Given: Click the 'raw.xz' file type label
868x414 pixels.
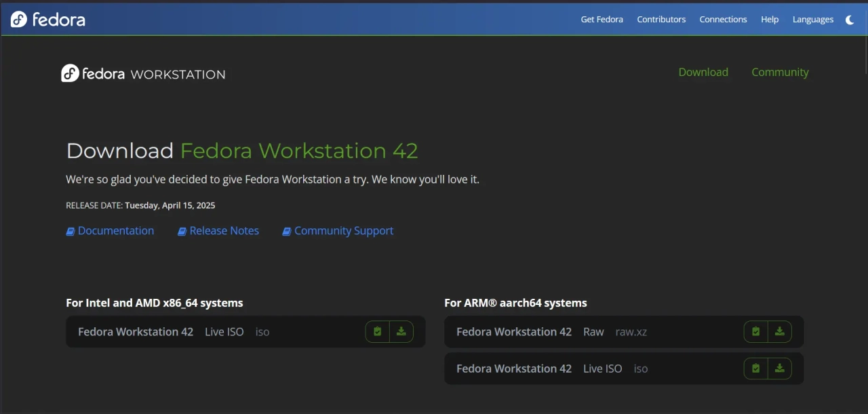Looking at the screenshot, I should point(631,332).
